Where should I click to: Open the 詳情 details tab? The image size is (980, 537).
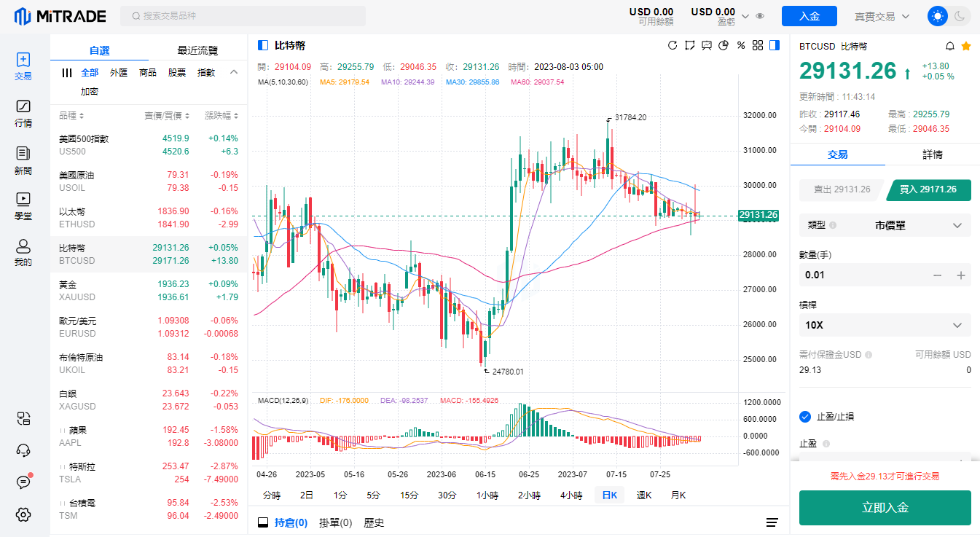pos(932,154)
